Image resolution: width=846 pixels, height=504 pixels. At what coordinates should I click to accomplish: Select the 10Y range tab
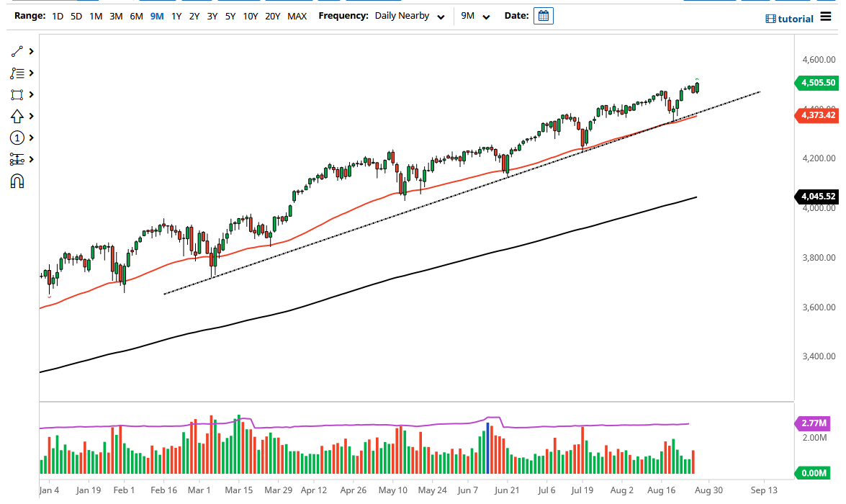coord(250,15)
